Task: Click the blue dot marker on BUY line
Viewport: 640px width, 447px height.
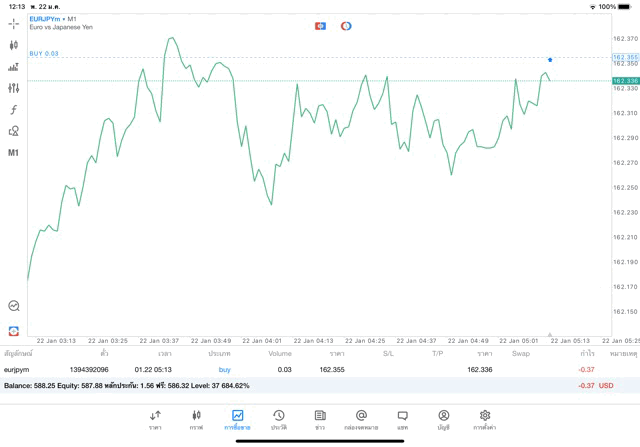Action: 550,60
